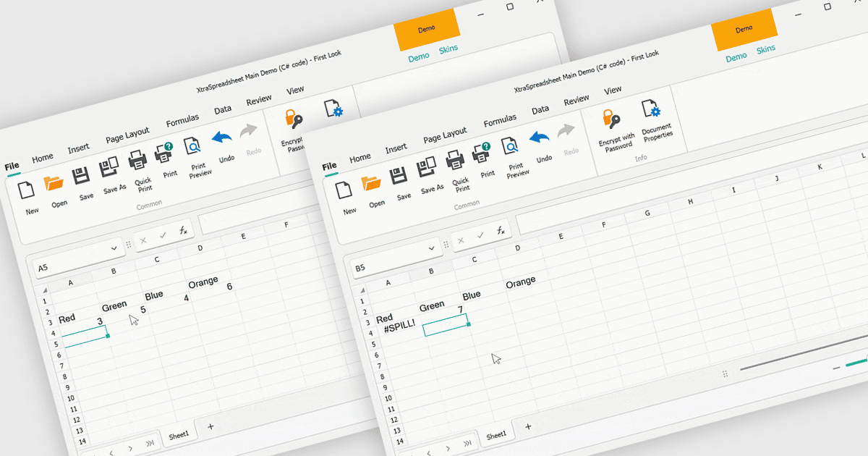Click the Undo arrow in the back window
Viewport: 868px width, 456px height.
pyautogui.click(x=221, y=136)
